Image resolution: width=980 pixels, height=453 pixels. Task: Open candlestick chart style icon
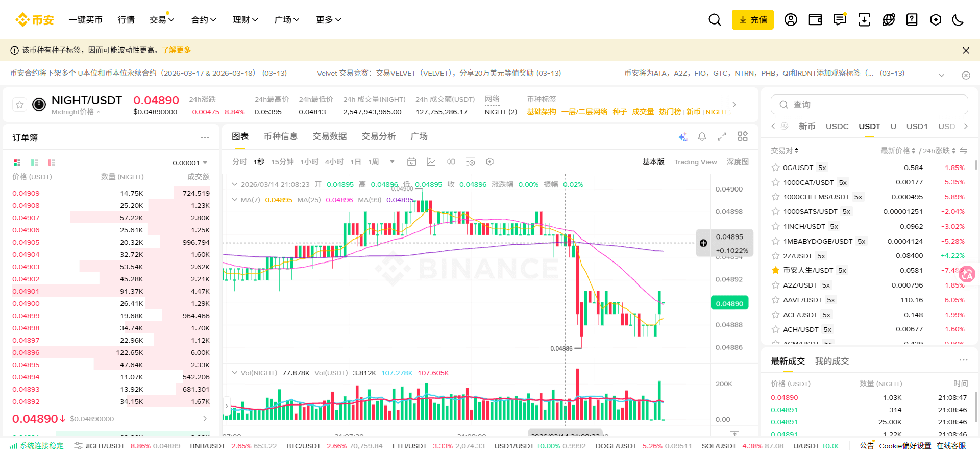click(x=451, y=162)
